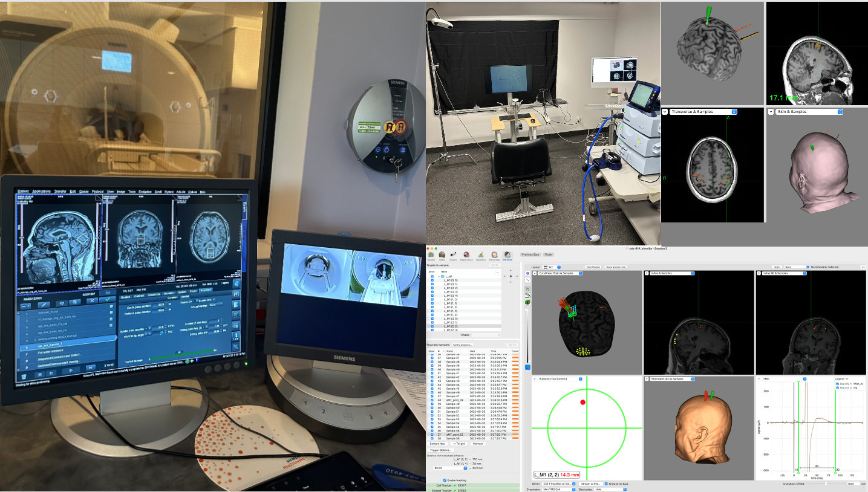Open the EMG view dropdown
Screen dimensions: 868x492
click(x=785, y=379)
